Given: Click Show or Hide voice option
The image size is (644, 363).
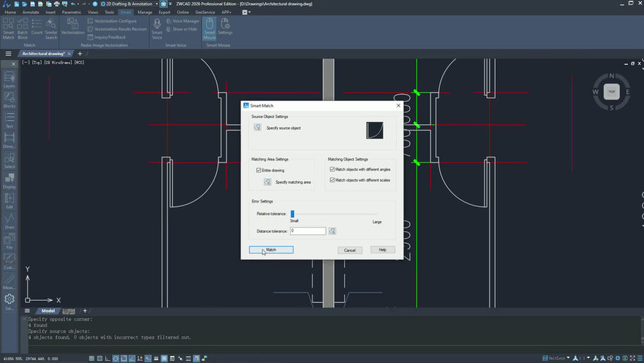Looking at the screenshot, I should point(181,29).
